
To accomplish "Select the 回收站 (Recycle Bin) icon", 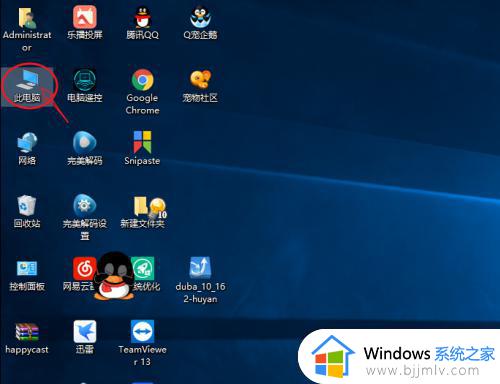I will (x=27, y=205).
